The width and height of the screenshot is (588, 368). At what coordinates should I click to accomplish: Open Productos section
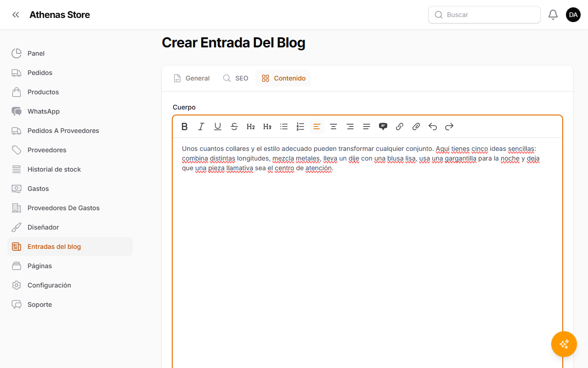(70, 92)
